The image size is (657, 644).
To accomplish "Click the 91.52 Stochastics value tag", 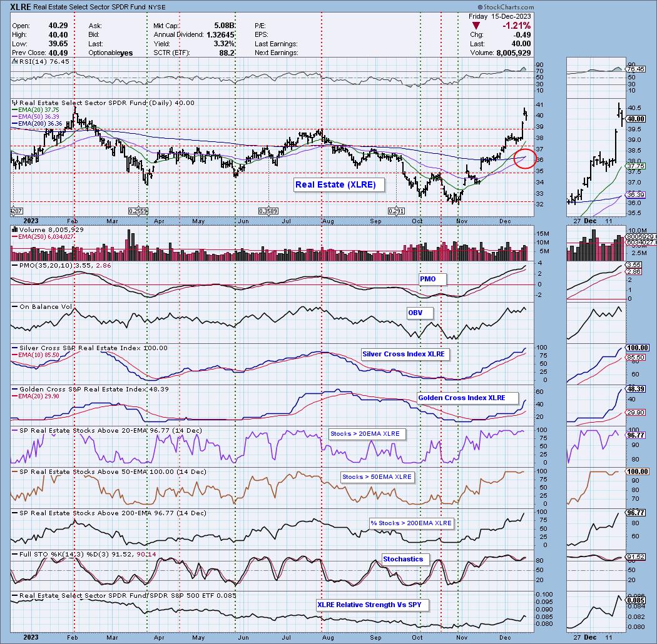I will coord(636,557).
